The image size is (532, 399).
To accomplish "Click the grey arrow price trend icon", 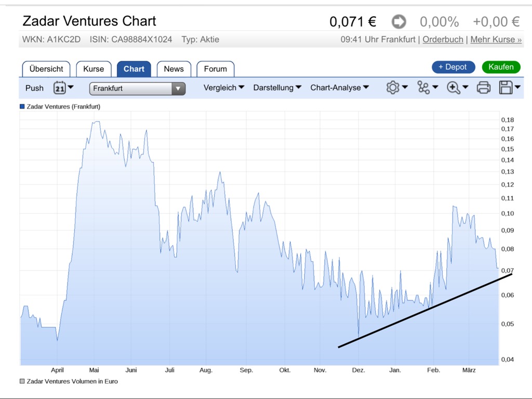I will tap(398, 22).
